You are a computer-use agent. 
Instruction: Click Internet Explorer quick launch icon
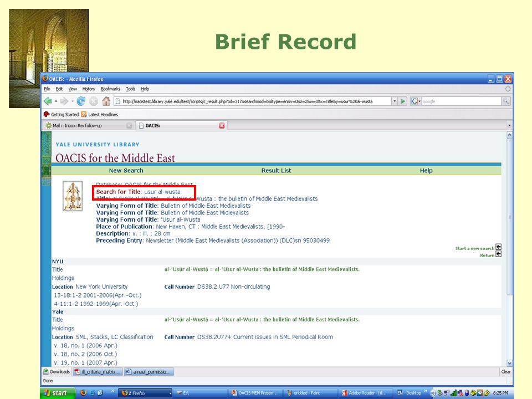[92, 393]
